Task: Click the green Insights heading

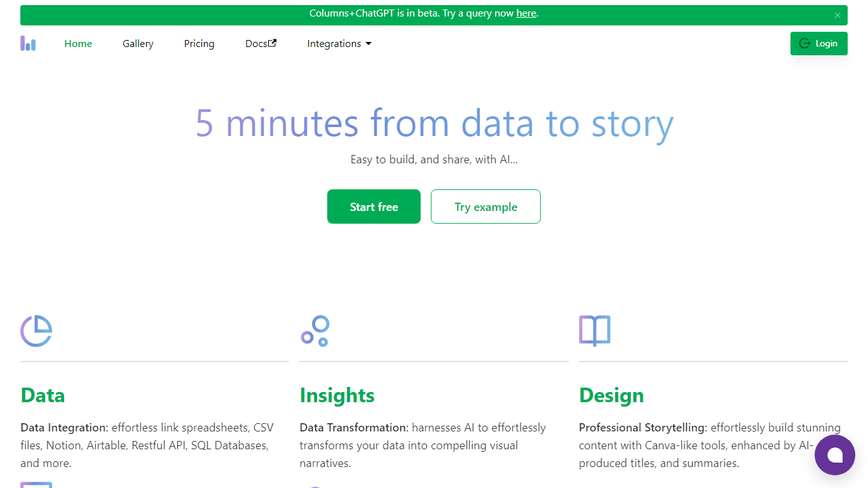Action: tap(337, 395)
